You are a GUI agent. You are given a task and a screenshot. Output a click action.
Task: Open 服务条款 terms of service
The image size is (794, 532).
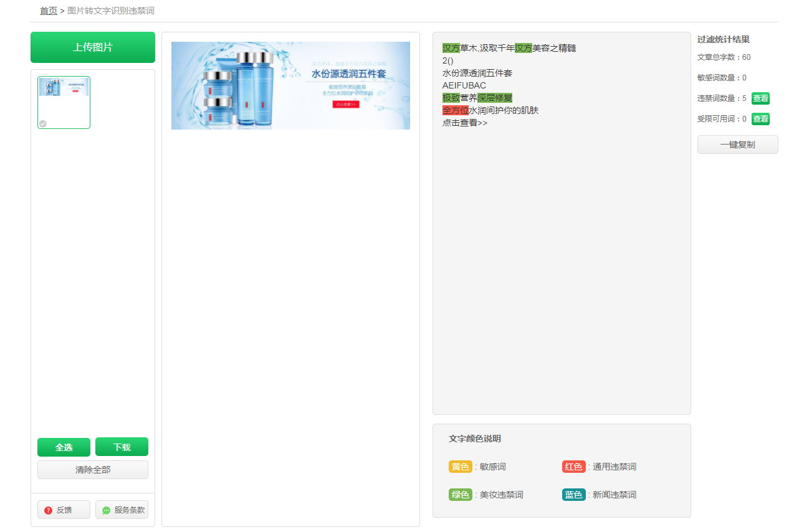(x=122, y=510)
